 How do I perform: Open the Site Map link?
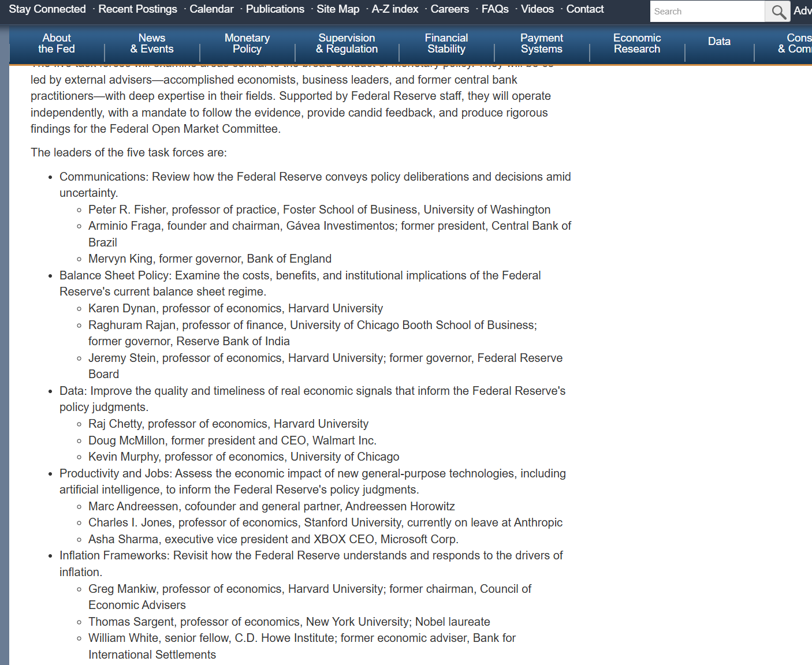pyautogui.click(x=338, y=9)
